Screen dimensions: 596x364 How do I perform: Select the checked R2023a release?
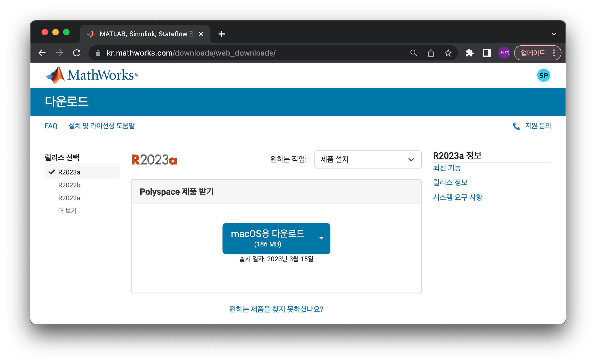point(69,172)
